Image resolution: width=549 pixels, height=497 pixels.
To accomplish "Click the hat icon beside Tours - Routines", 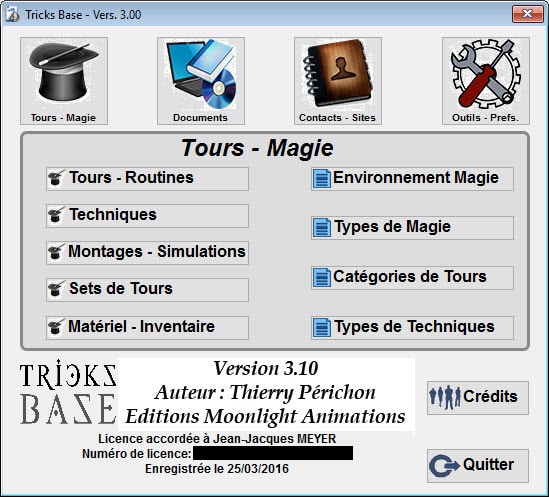I will point(56,178).
